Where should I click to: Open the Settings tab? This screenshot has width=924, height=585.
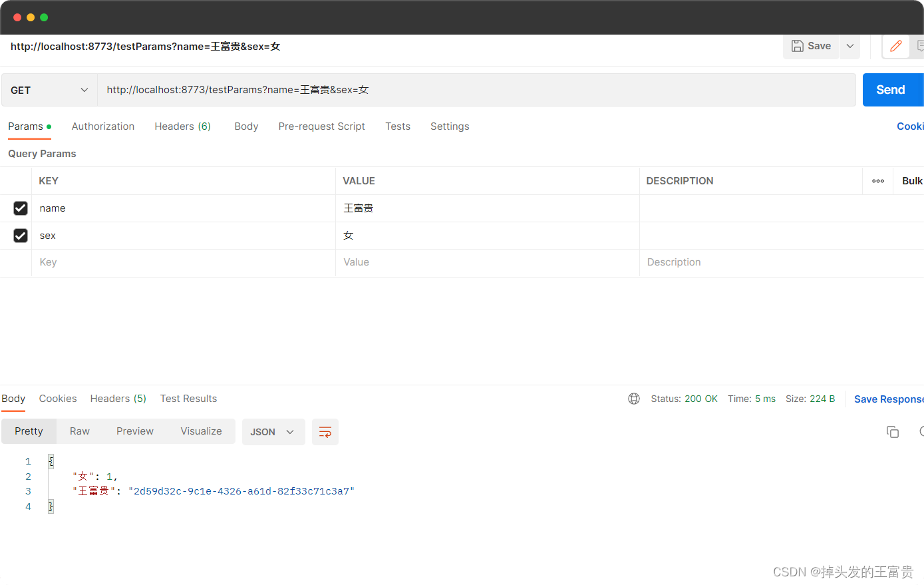(450, 126)
